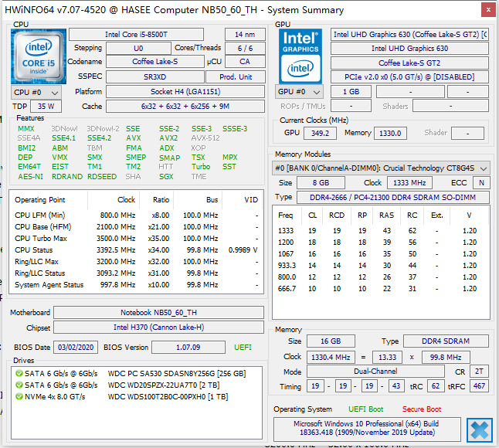This screenshot has width=499, height=448.
Task: Click the cache value 6x32 + 6x32 + 6x256 + 9M
Action: [185, 107]
